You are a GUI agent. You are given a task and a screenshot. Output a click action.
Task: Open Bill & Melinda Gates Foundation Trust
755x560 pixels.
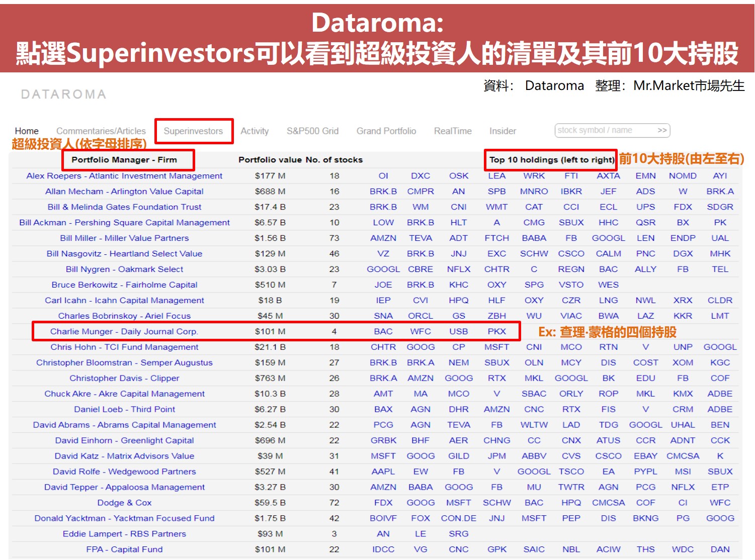pyautogui.click(x=124, y=207)
